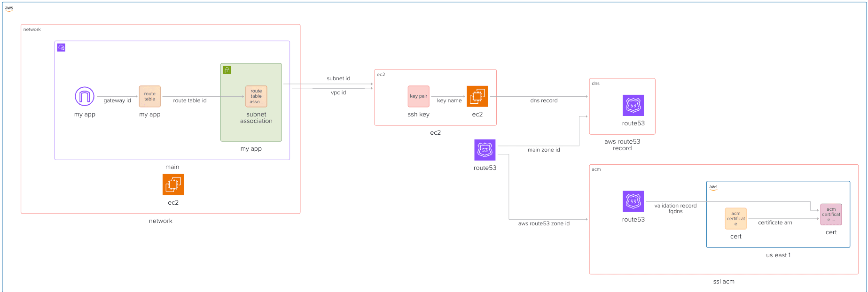Select the orange acm certificate node
Viewport: 868px width, 292px height.
pyautogui.click(x=735, y=219)
